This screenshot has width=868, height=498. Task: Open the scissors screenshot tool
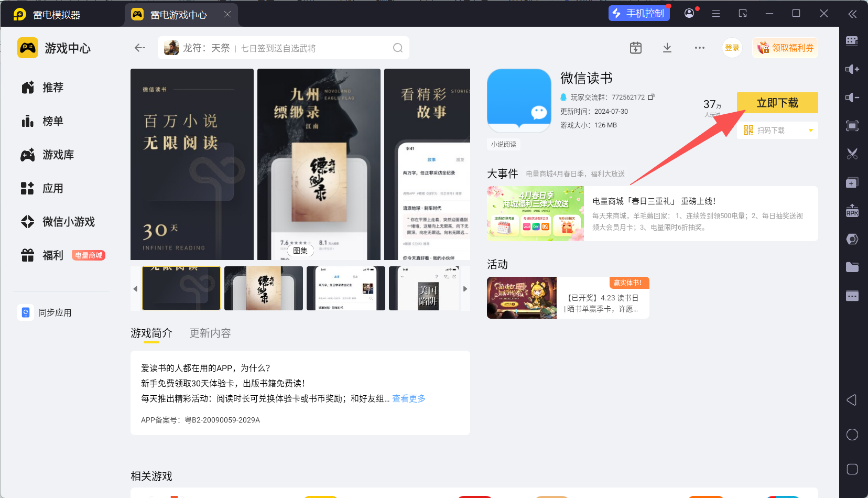pos(852,154)
